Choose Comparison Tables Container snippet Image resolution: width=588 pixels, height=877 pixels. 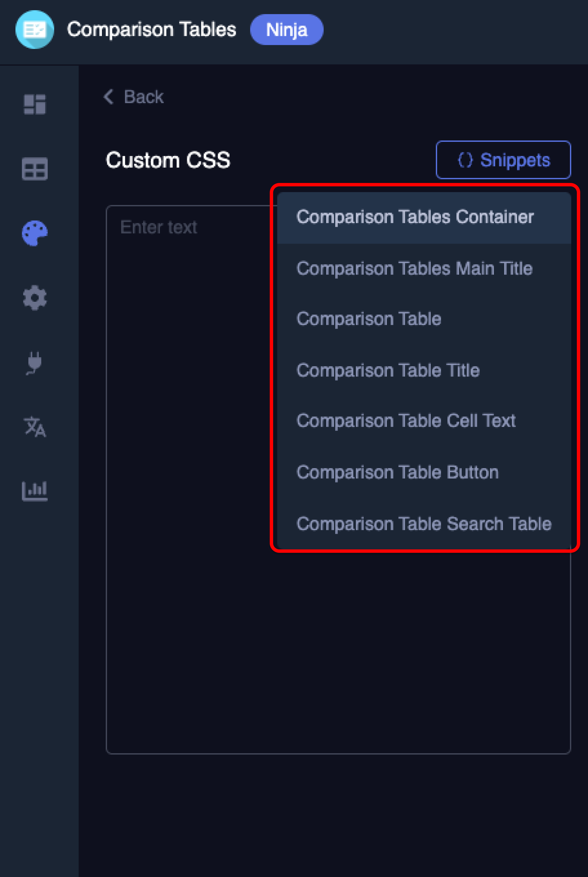(x=415, y=217)
